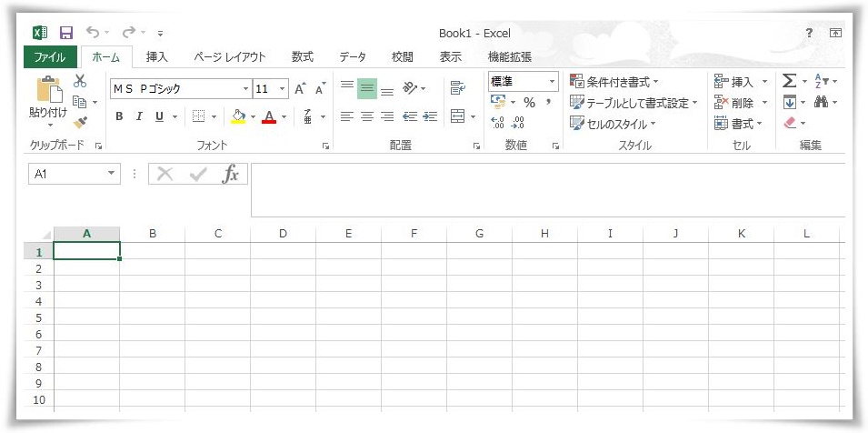This screenshot has width=868, height=433.
Task: Apply the red font color
Action: pyautogui.click(x=269, y=116)
